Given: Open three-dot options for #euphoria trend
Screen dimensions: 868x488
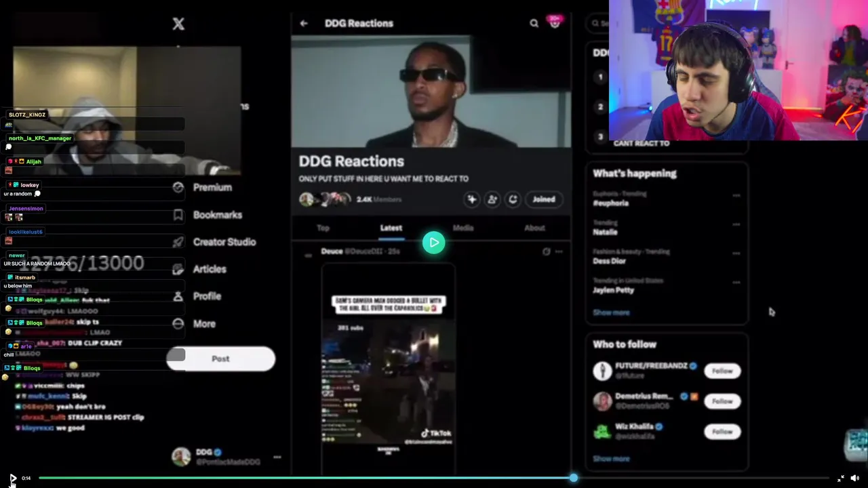Looking at the screenshot, I should (736, 196).
